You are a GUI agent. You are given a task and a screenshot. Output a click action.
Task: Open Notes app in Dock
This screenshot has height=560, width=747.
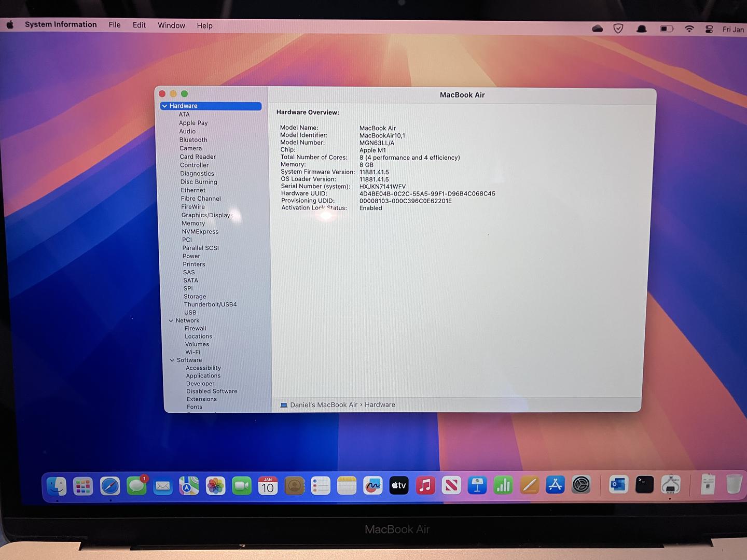(347, 486)
